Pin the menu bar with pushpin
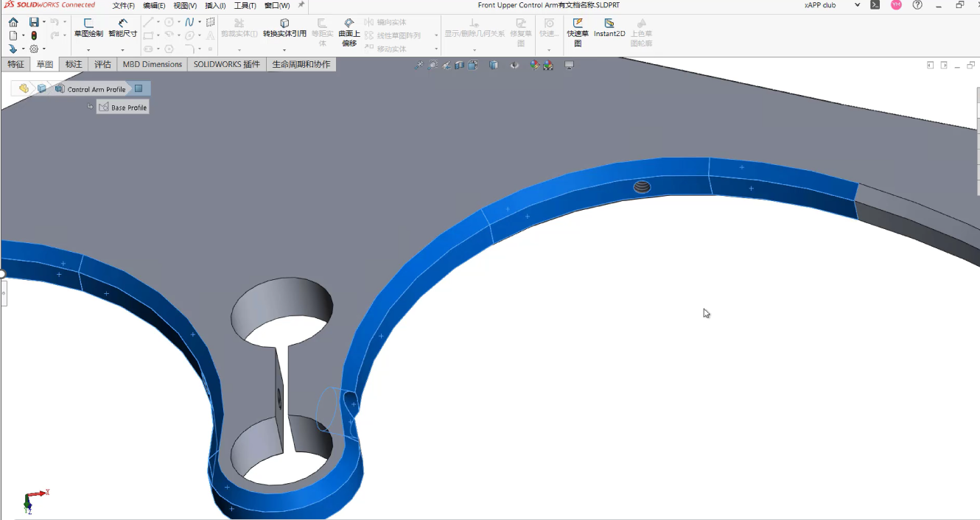Screen dimensions: 980x520 click(x=301, y=5)
